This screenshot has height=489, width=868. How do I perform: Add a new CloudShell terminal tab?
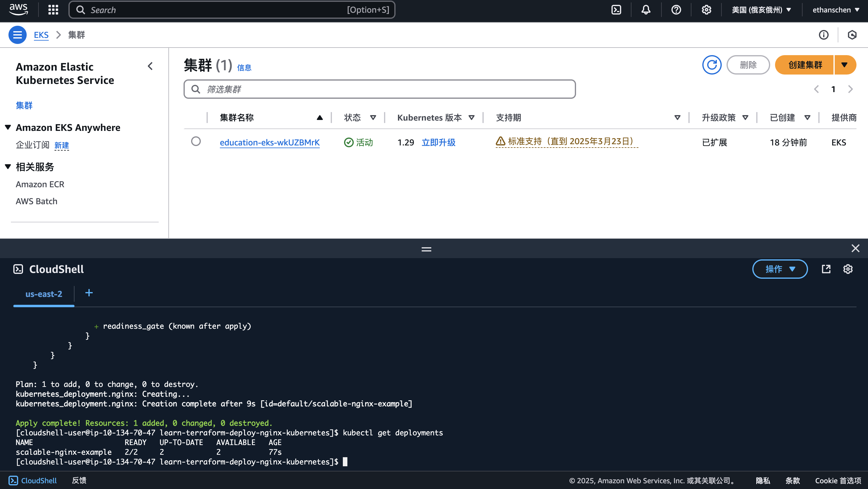pos(89,293)
